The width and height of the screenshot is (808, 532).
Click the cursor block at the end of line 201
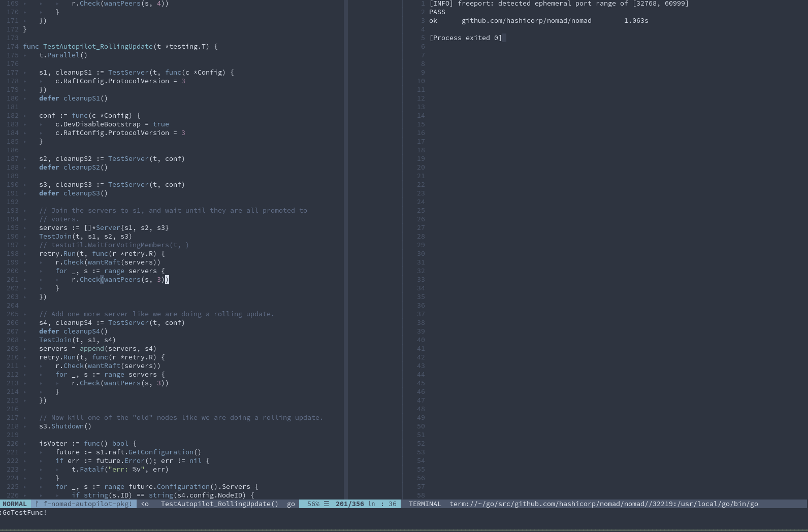point(167,280)
